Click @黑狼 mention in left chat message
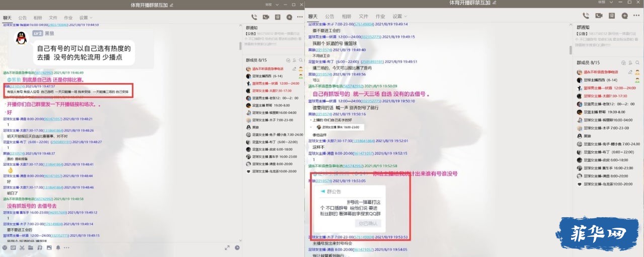Viewport: 644px width, 257px height. click(14, 80)
